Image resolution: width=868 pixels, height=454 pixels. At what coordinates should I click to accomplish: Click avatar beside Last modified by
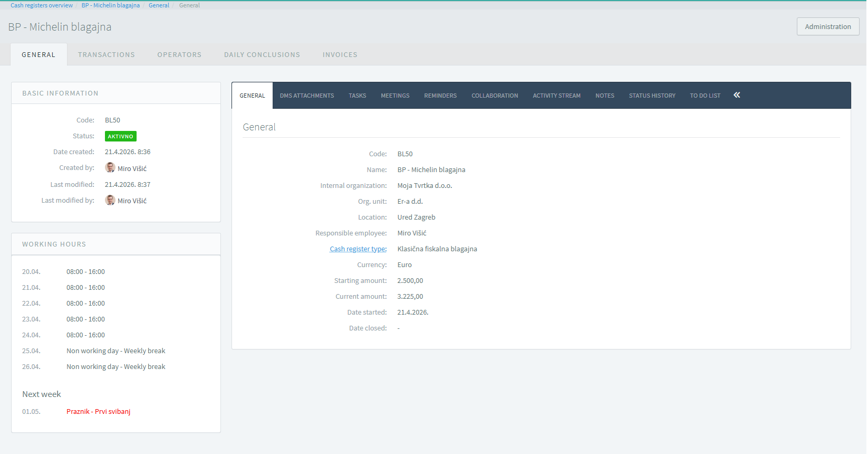[x=110, y=200]
